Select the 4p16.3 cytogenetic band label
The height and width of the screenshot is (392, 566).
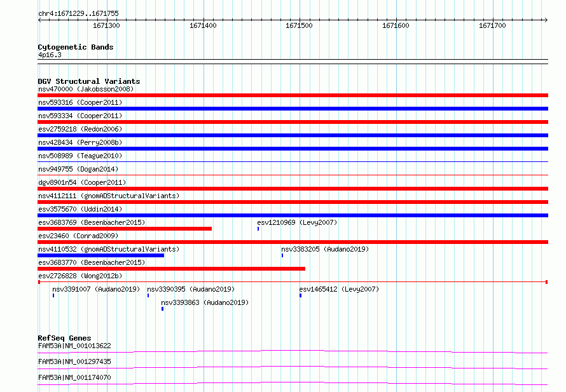[x=50, y=55]
